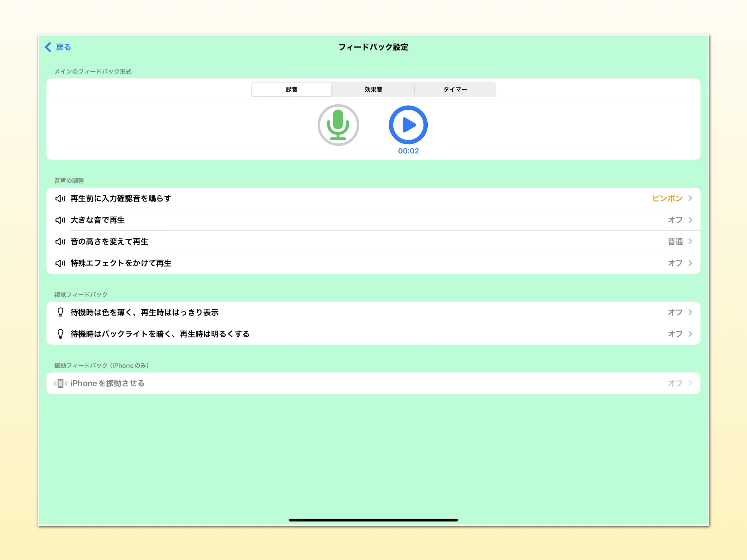The height and width of the screenshot is (560, 747).
Task: Switch to the 効果音 segment
Action: click(x=373, y=89)
